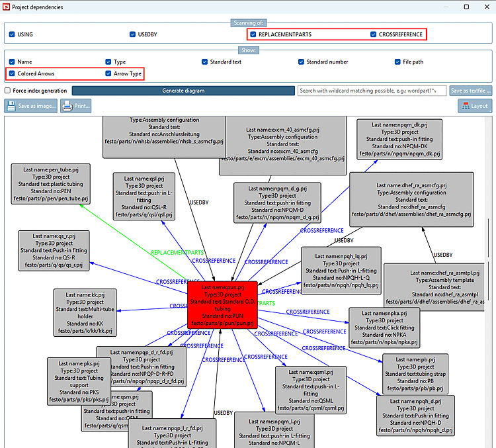Select the npqm_d_g.prj node
Screen dimensions: 496x448
click(277, 202)
